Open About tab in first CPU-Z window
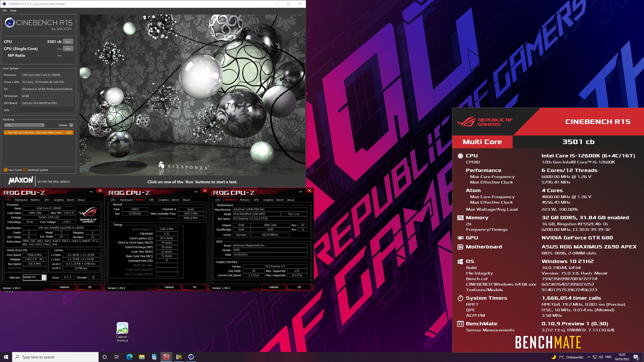The width and height of the screenshot is (644, 362). 81,200
